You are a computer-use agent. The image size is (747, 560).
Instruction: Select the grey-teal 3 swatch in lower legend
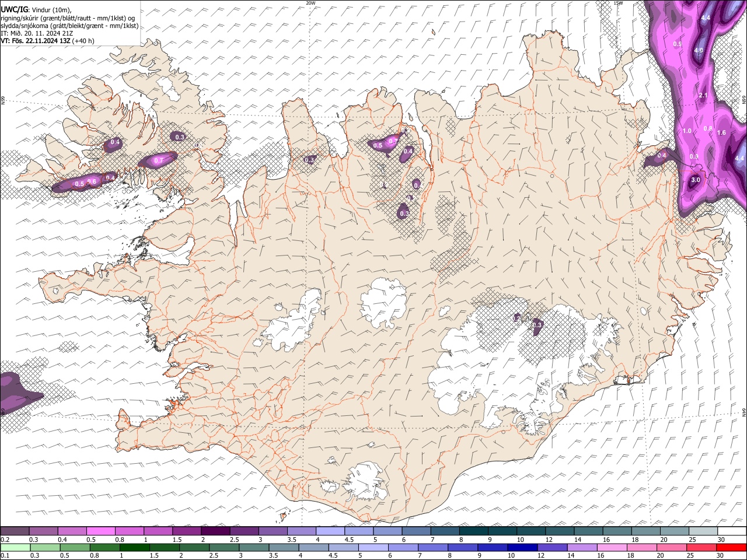click(253, 548)
